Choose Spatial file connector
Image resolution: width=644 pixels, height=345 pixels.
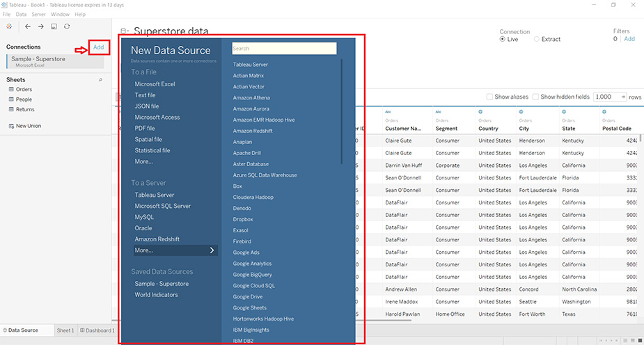pos(148,140)
